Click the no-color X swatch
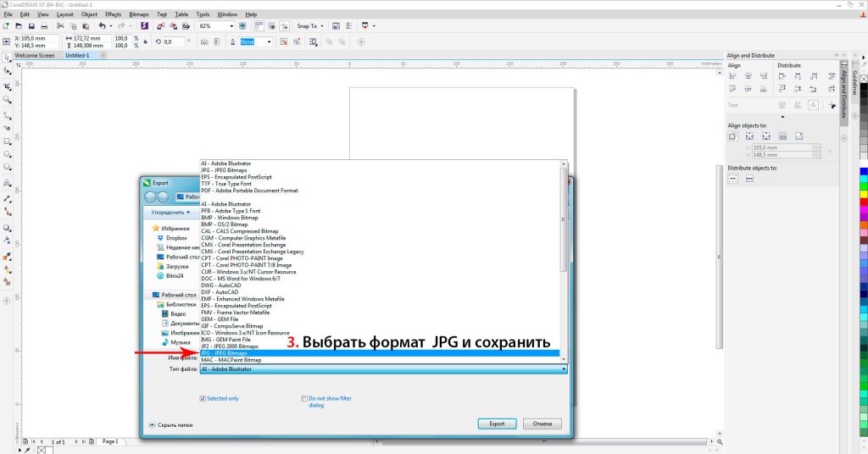This screenshot has height=454, width=868. click(864, 79)
